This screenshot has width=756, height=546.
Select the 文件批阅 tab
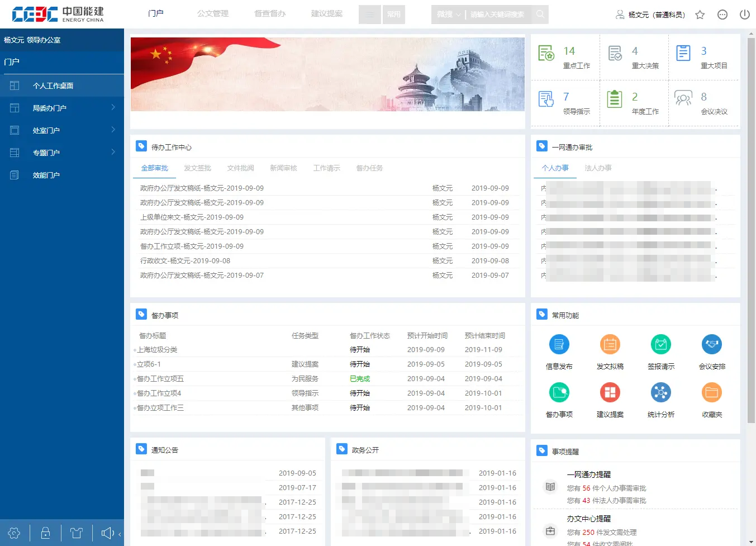click(240, 168)
